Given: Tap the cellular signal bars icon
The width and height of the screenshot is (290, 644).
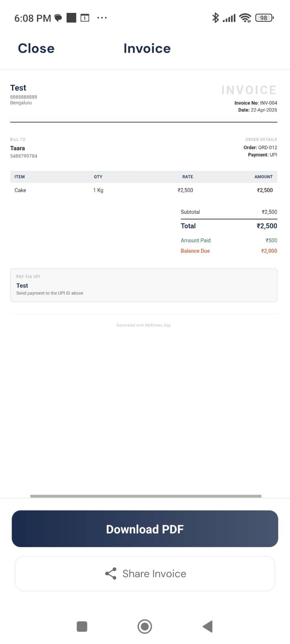Looking at the screenshot, I should [230, 18].
